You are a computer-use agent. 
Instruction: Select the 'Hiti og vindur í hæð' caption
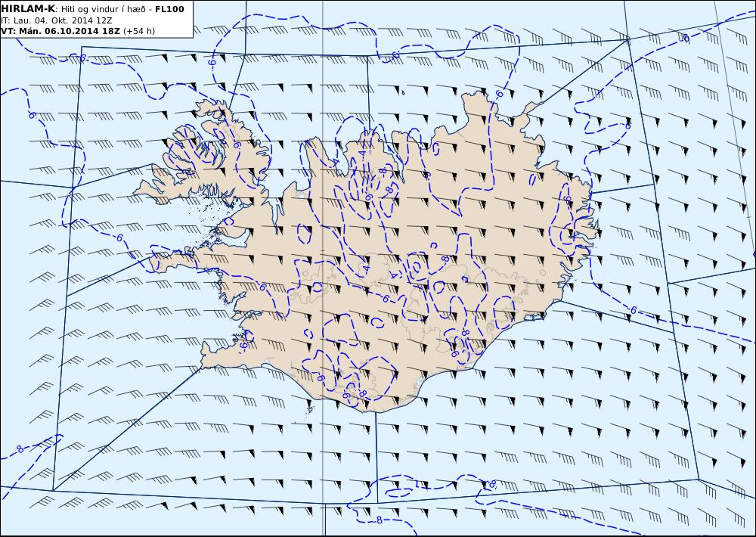[103, 9]
